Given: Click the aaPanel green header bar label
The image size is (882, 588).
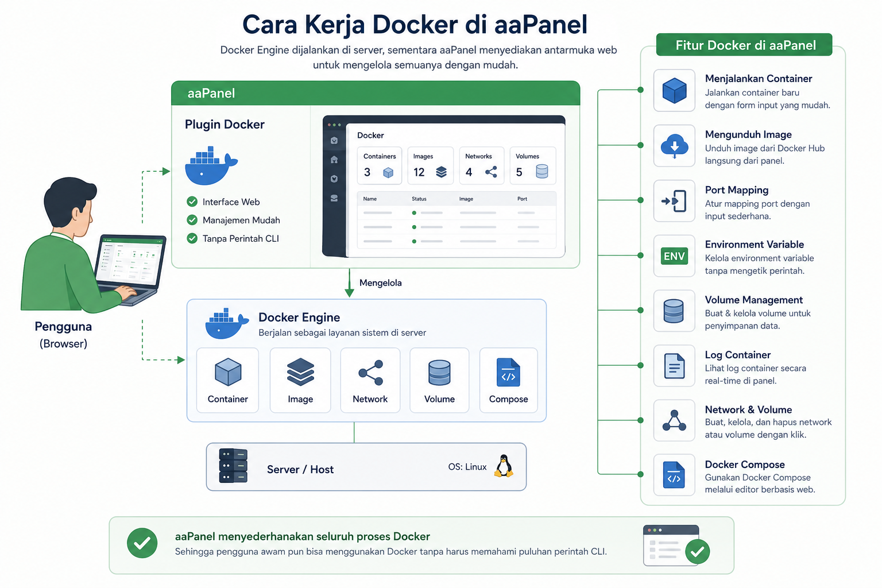Looking at the screenshot, I should (211, 93).
